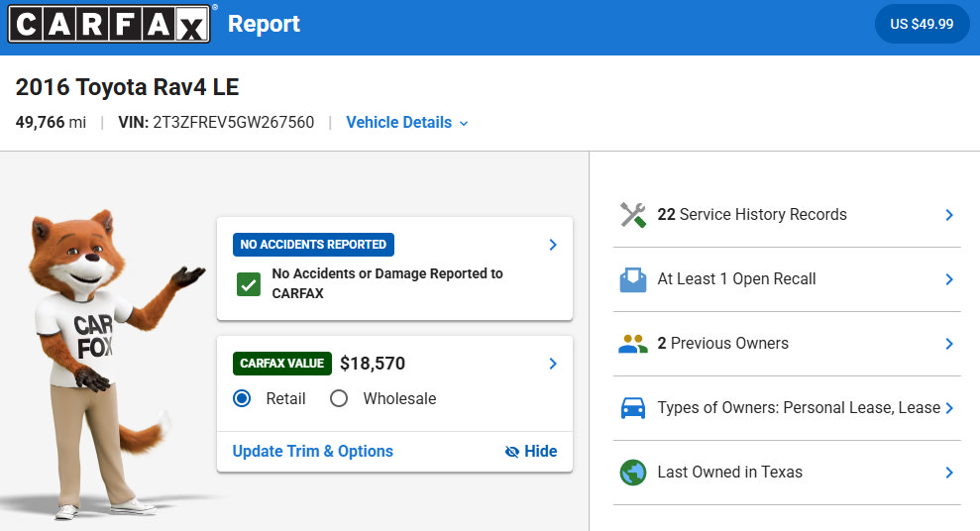Click the blue car owner type icon
Image resolution: width=980 pixels, height=531 pixels.
point(632,408)
